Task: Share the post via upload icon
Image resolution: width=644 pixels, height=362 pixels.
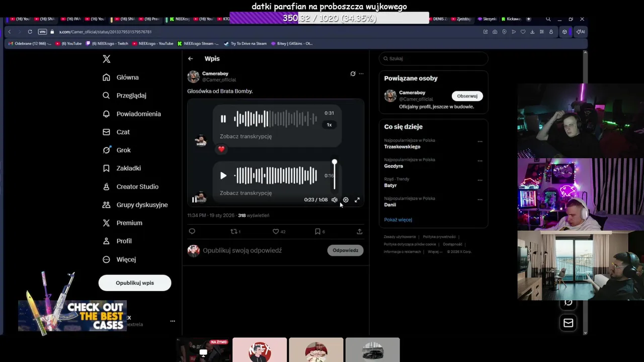Action: [x=359, y=231]
